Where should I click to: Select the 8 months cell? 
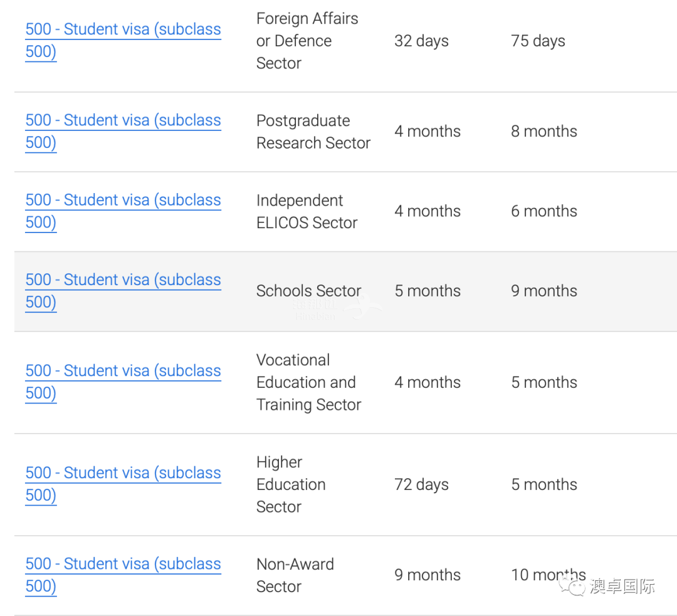pos(544,131)
